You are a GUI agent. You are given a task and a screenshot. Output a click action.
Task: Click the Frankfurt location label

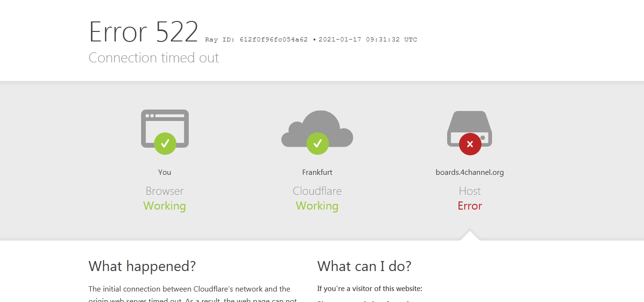[317, 172]
